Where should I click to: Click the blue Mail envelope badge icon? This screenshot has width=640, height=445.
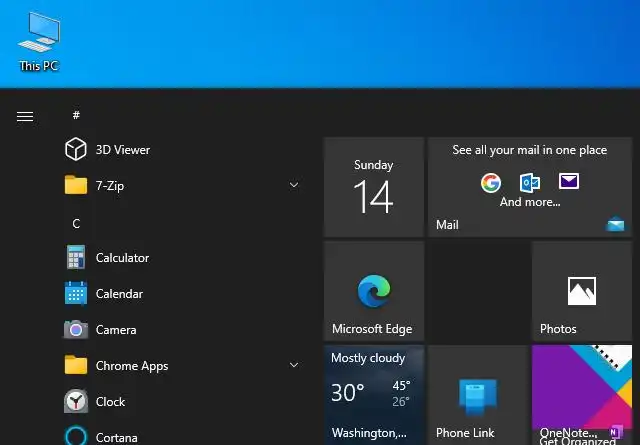[615, 224]
